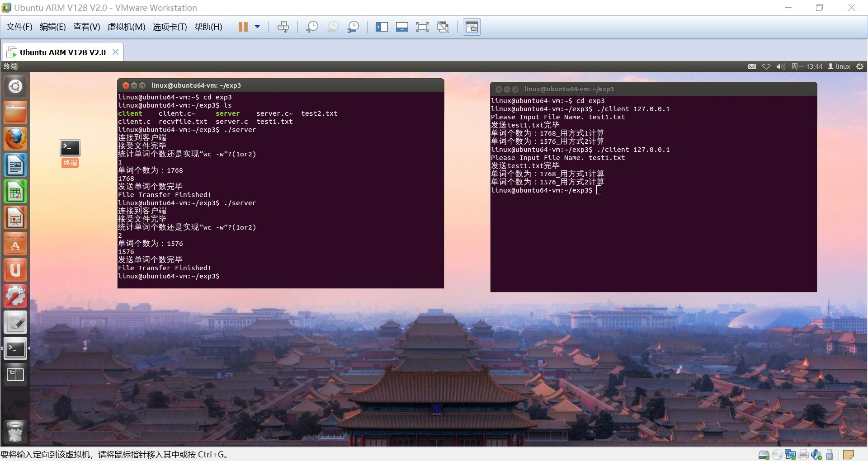Viewport: 868px width, 461px height.
Task: Click the hard disk status icon
Action: point(764,455)
